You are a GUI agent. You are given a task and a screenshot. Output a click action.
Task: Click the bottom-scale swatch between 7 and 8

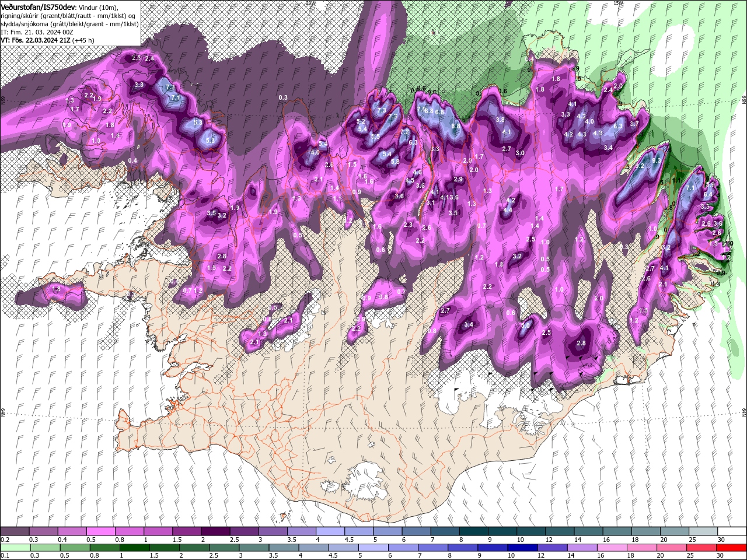point(432,548)
